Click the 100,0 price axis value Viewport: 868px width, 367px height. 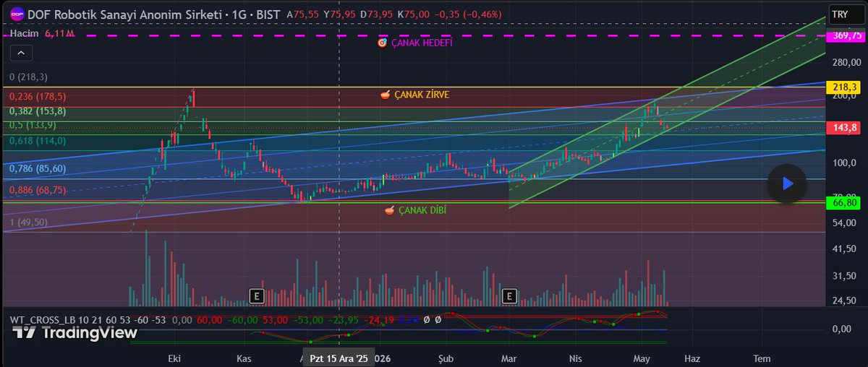(x=845, y=163)
